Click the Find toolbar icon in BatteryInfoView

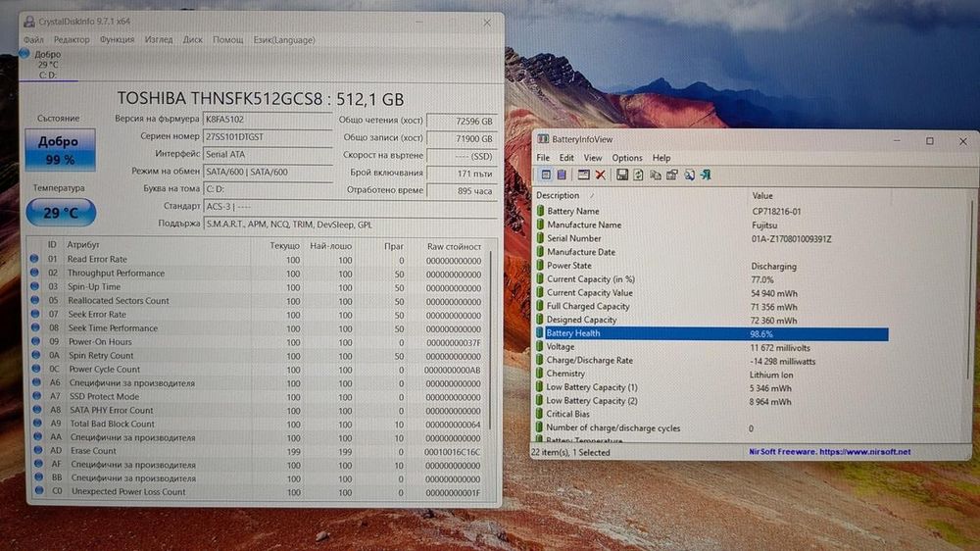click(689, 175)
